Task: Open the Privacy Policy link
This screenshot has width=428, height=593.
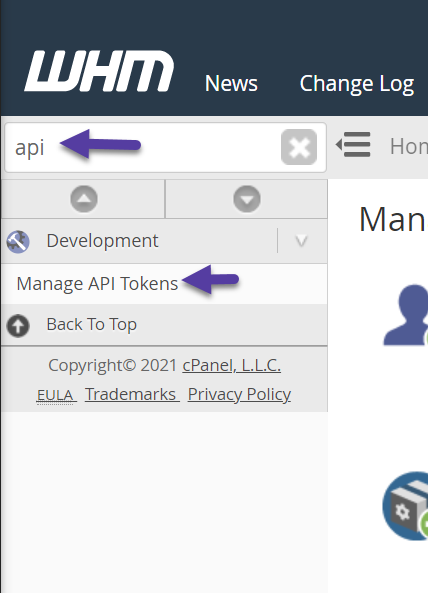Action: 239,394
